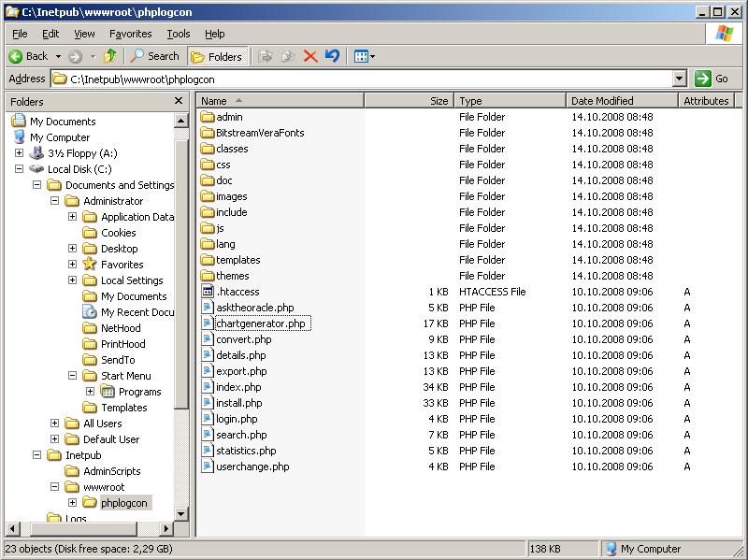Sort by the Name column header
748x560 pixels.
[x=280, y=101]
